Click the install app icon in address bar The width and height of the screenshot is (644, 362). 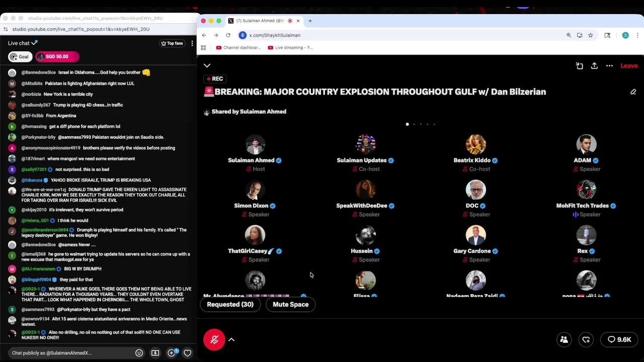pos(580,35)
